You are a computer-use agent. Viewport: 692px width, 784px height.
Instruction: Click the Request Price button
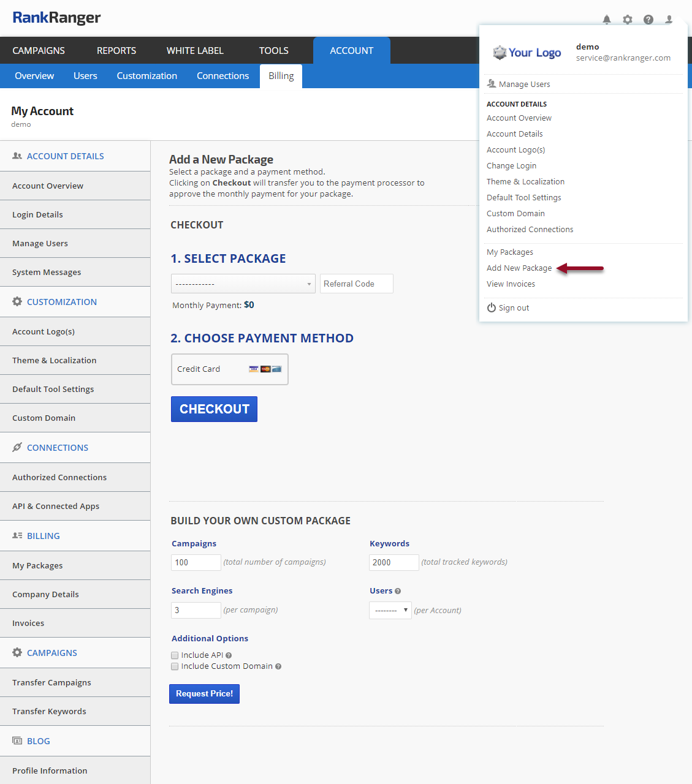click(x=204, y=694)
